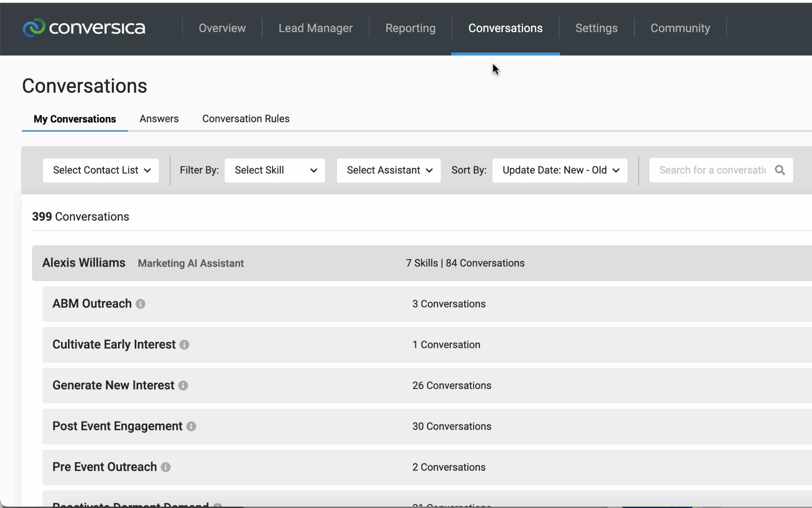Open the Reporting navigation item

(410, 28)
